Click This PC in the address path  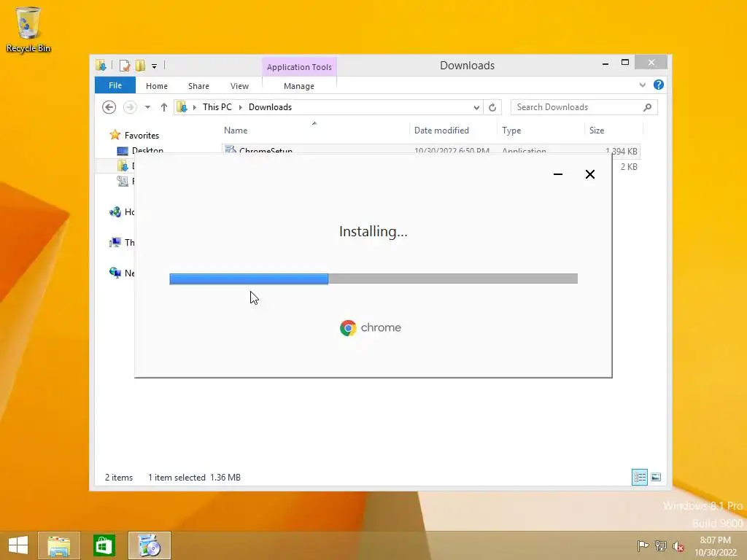[217, 107]
